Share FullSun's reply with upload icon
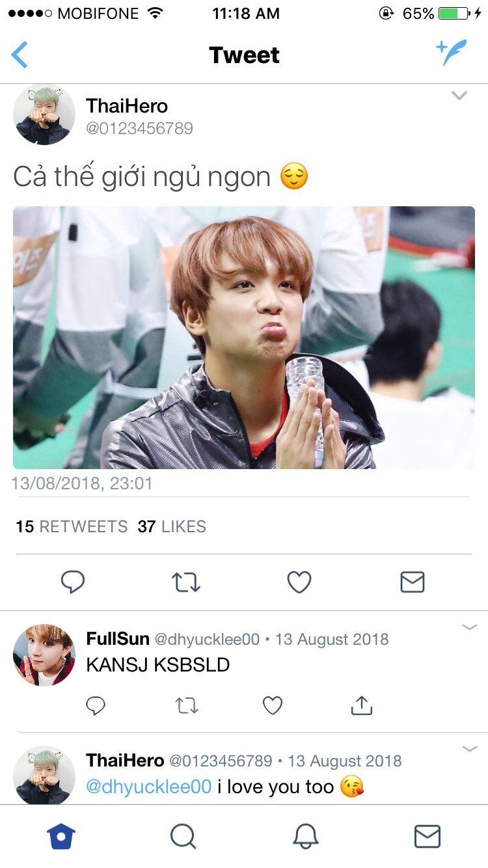This screenshot has width=488, height=868. point(361,705)
